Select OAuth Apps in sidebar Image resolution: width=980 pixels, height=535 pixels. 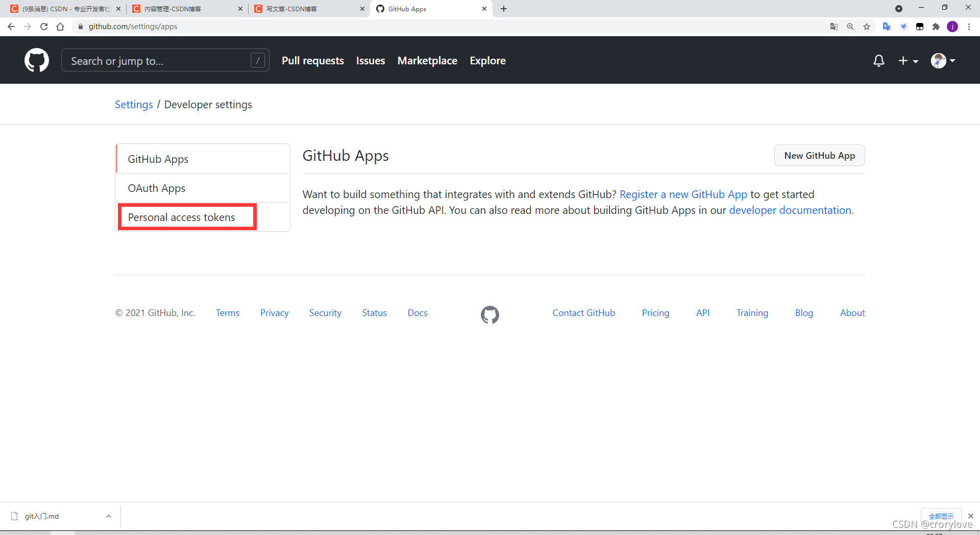203,188
